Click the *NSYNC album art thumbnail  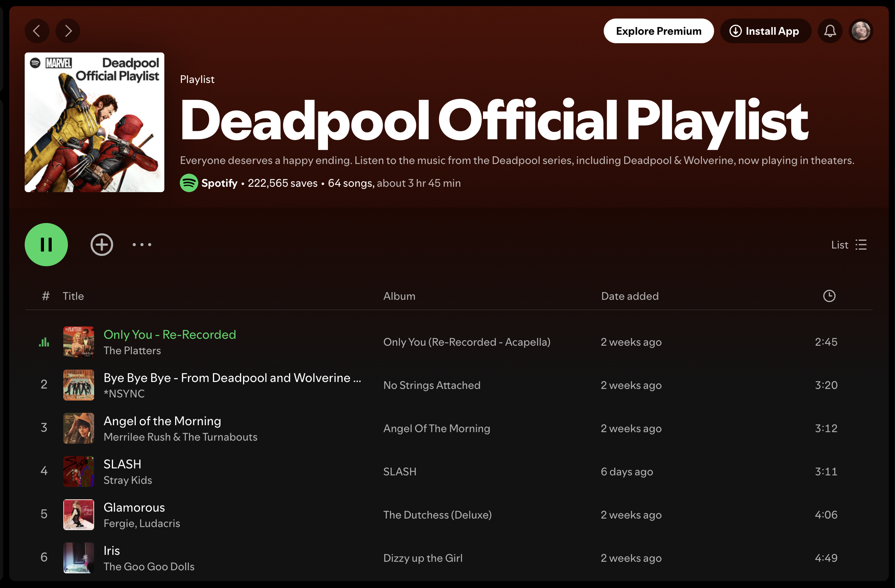[x=79, y=385]
